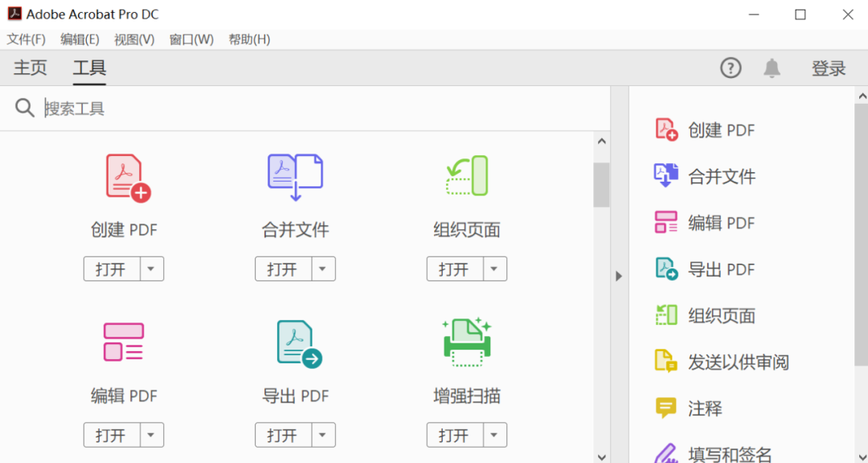Click 发送以供审阅 label in right sidebar
868x463 pixels.
[739, 363]
